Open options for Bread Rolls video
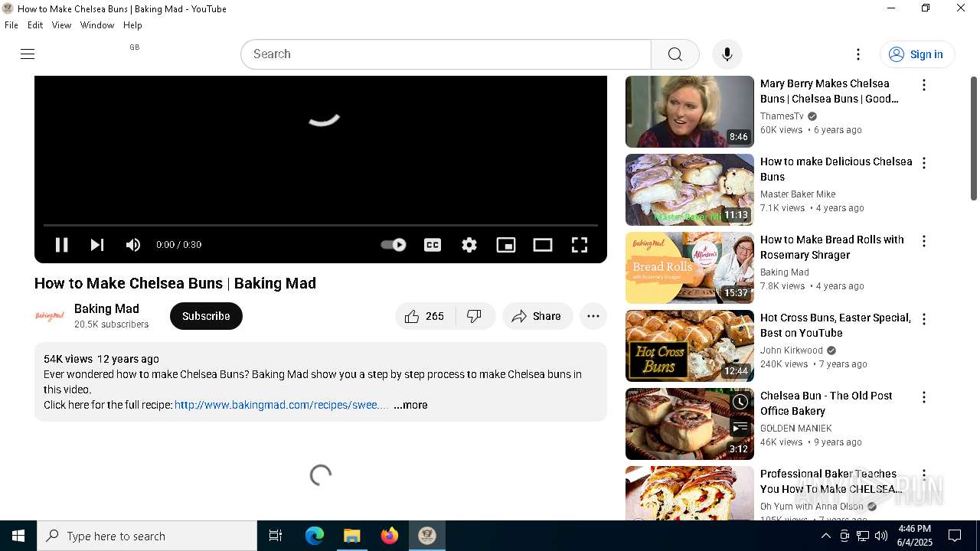Image resolution: width=980 pixels, height=551 pixels. coord(924,241)
